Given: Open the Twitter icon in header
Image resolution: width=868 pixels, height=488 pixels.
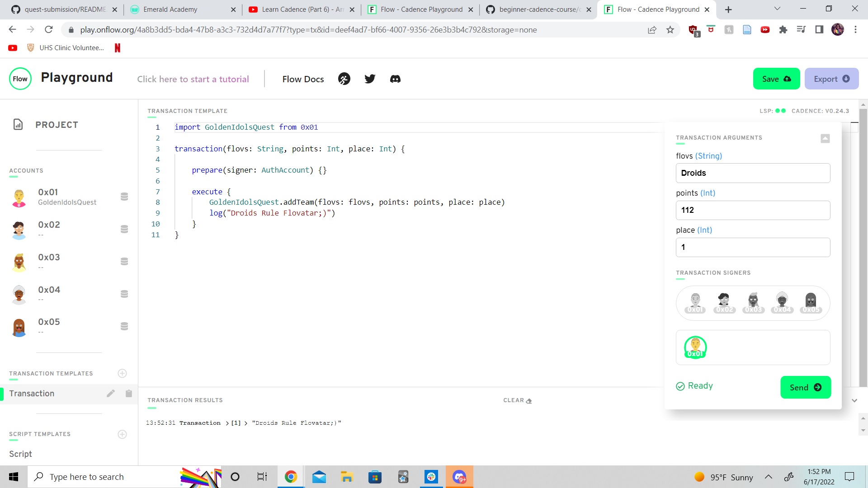Looking at the screenshot, I should coord(370,79).
